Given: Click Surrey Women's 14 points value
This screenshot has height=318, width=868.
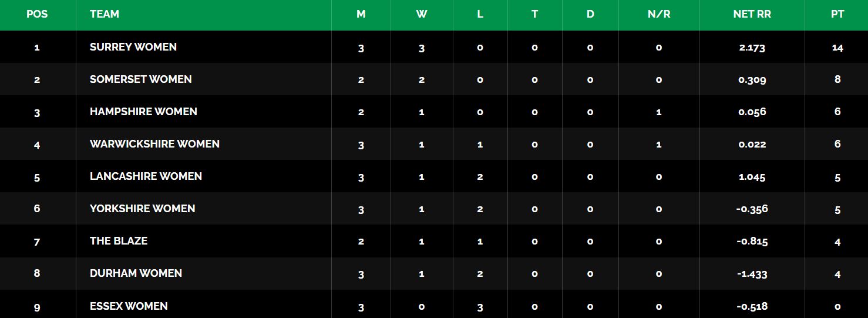Looking at the screenshot, I should coord(837,48).
